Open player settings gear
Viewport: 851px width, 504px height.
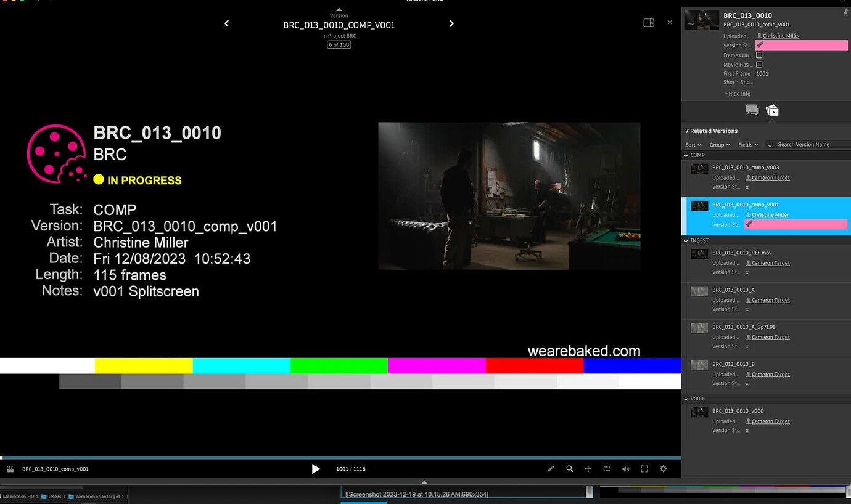pos(664,469)
